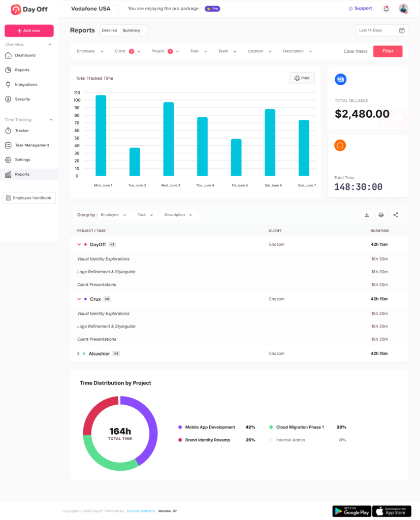Click the x3 badge next to Crux
This screenshot has height=520, width=420.
tap(107, 299)
